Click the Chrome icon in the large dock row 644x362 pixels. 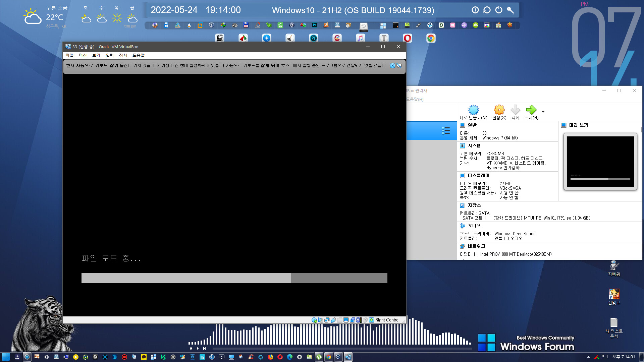click(431, 38)
